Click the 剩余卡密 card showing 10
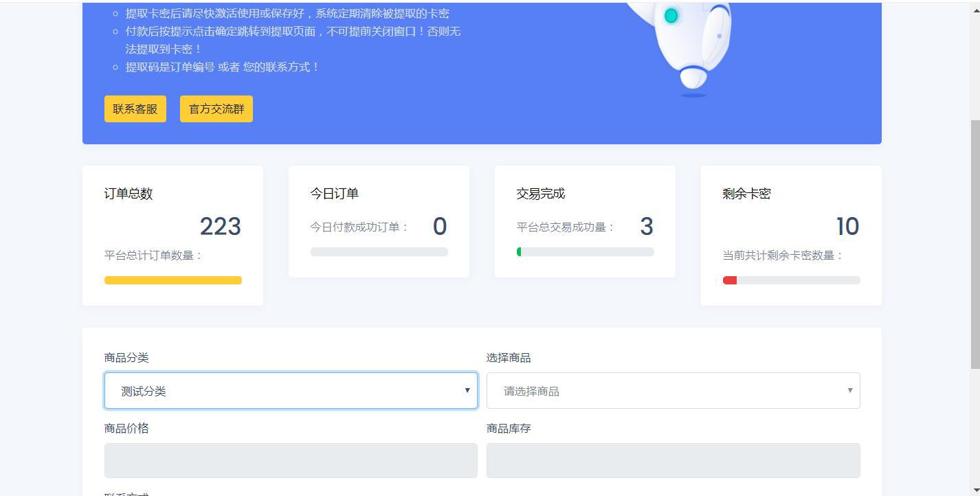Viewport: 980px width, 496px height. [x=790, y=234]
